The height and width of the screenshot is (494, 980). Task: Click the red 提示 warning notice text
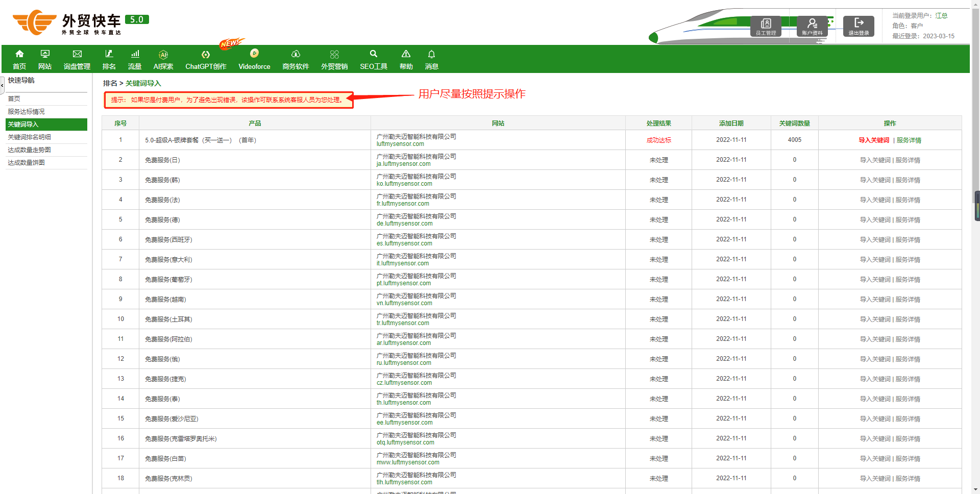tap(227, 100)
